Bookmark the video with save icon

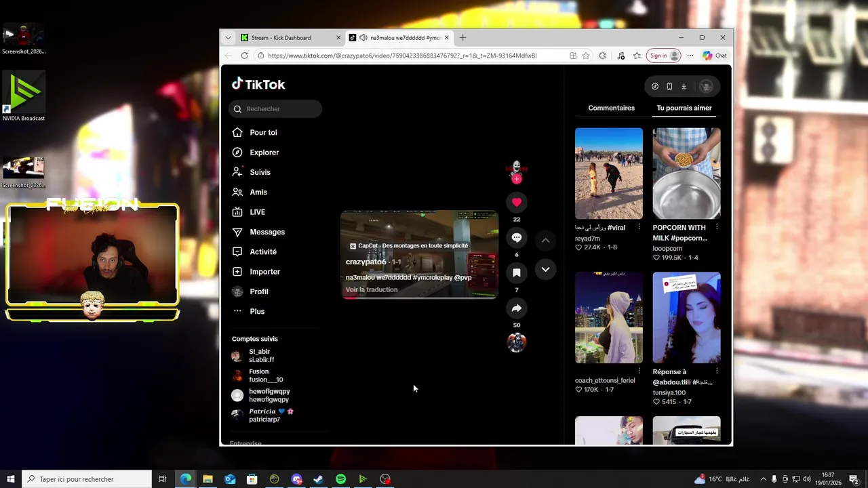tap(517, 272)
